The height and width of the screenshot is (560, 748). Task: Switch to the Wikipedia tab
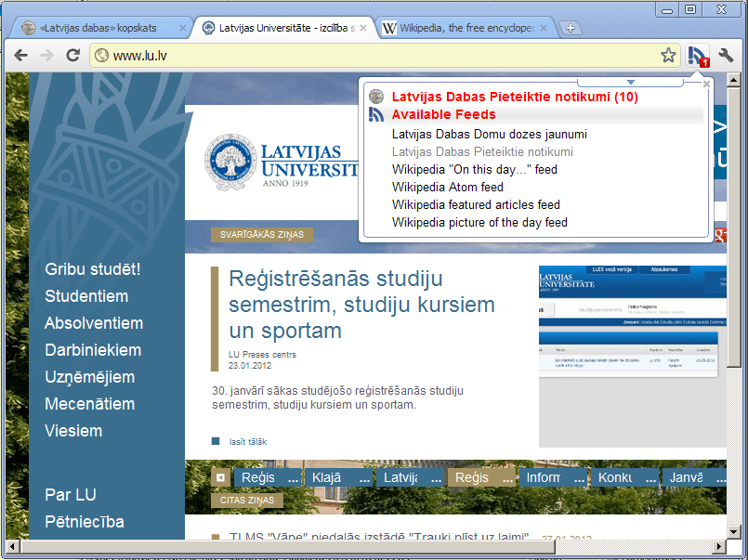click(x=466, y=28)
